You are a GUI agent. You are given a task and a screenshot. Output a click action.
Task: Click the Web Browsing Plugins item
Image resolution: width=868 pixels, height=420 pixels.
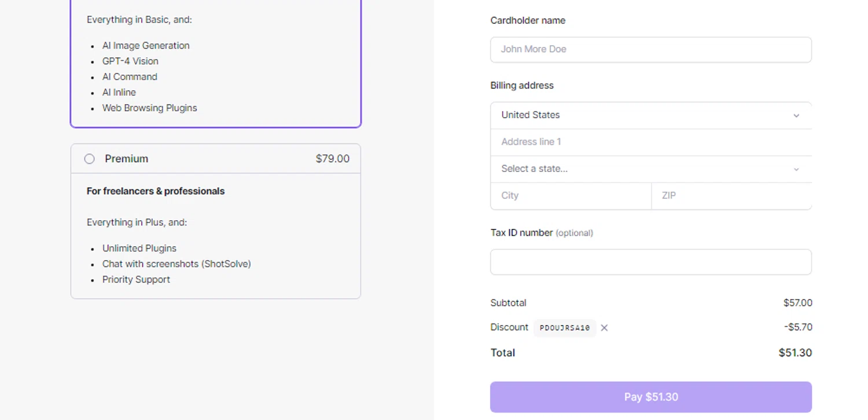pyautogui.click(x=150, y=108)
